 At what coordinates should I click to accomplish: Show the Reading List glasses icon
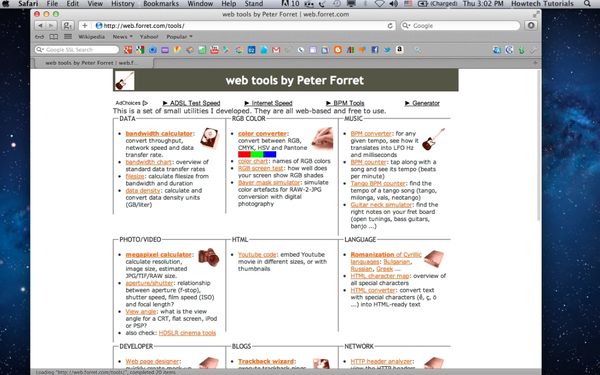pos(39,37)
